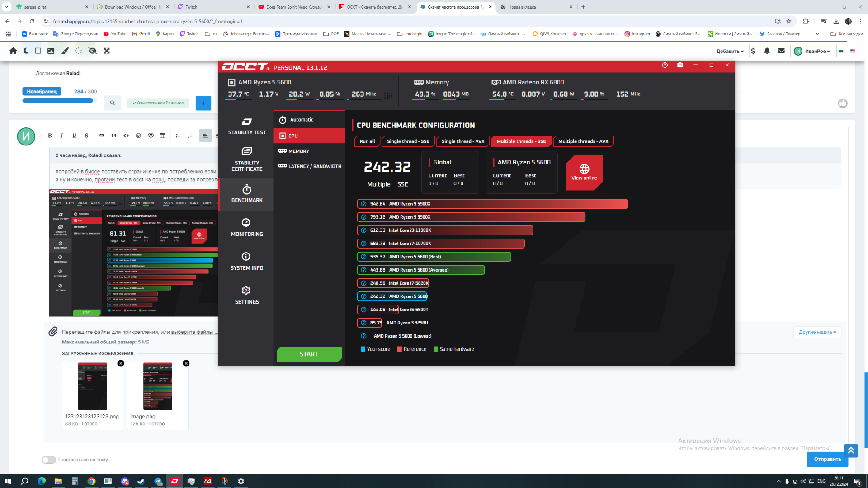868x488 pixels.
Task: Click 'Отправить' submit button
Action: point(827,459)
